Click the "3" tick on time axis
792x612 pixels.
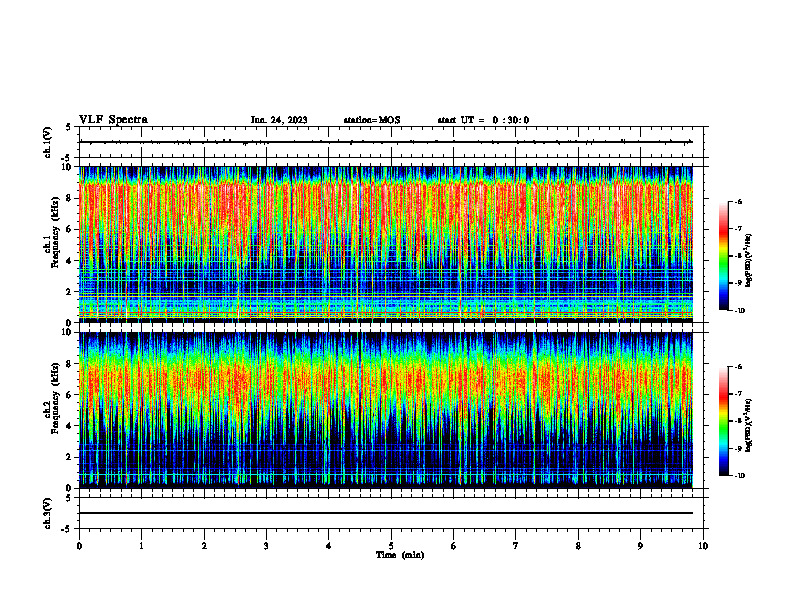tap(266, 546)
